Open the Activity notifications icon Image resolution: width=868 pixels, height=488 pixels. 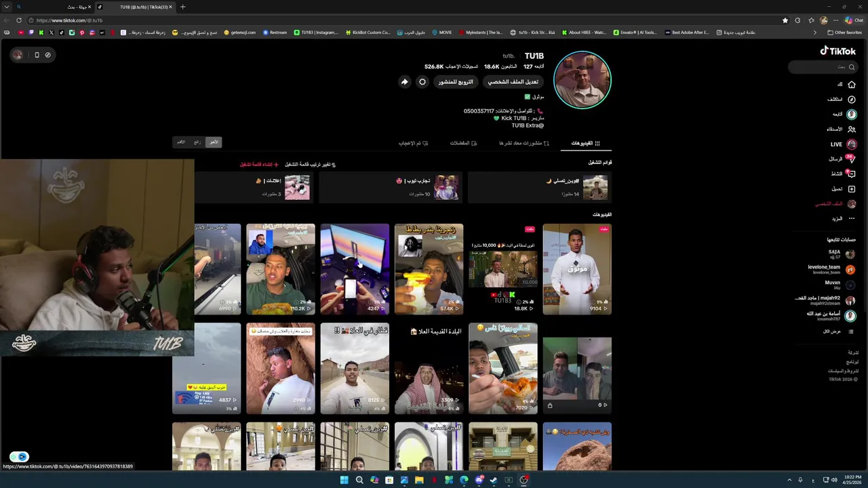(x=851, y=174)
